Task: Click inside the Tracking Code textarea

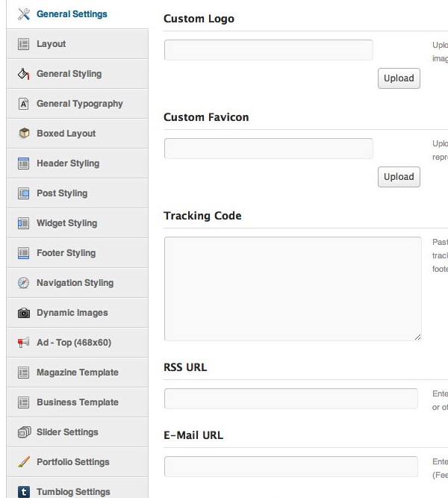Action: pos(293,289)
